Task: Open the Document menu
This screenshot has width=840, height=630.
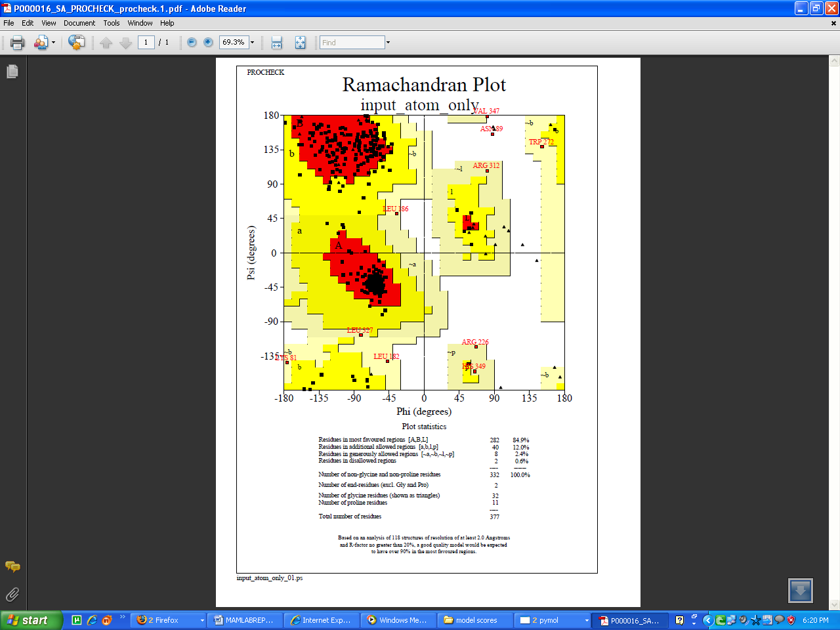Action: [79, 23]
